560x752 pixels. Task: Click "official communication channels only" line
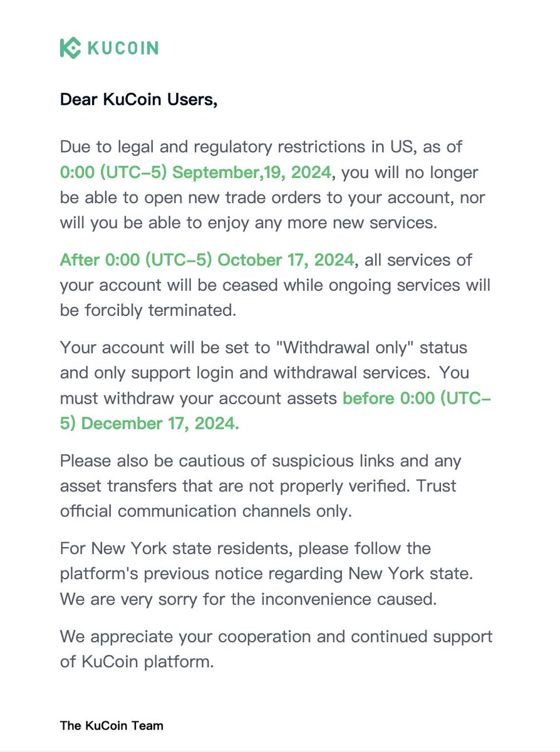click(206, 511)
